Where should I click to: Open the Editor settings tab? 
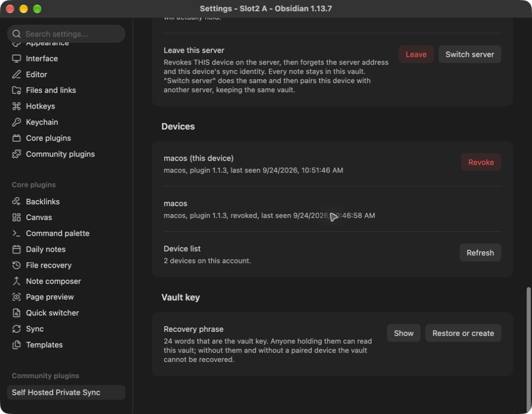[66, 75]
